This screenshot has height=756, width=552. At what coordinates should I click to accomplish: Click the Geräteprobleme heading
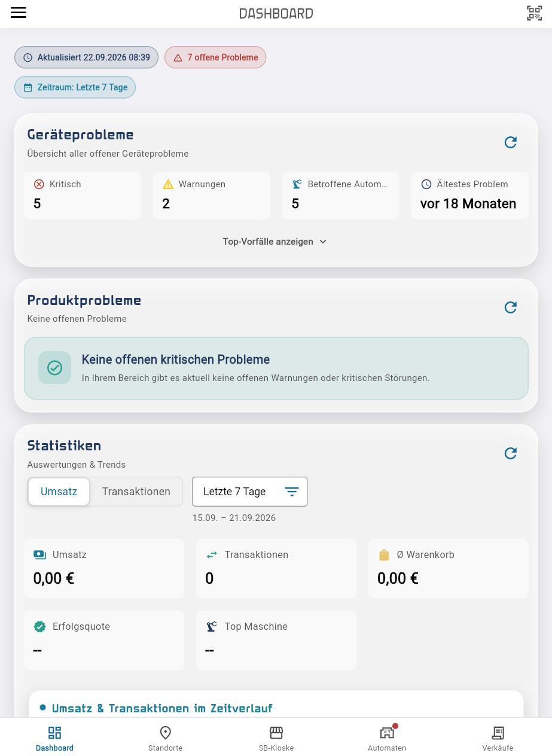click(81, 135)
